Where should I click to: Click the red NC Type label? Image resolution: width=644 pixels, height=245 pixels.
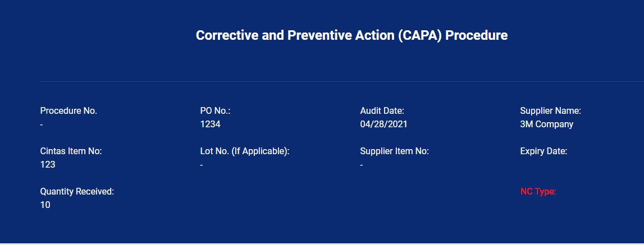(x=538, y=192)
